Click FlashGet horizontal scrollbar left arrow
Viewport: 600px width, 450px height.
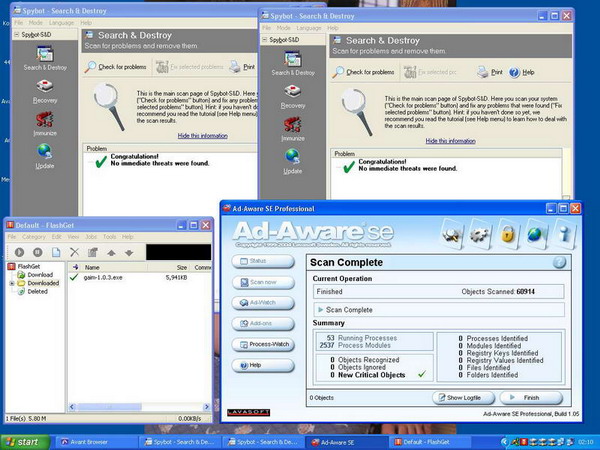[72, 407]
